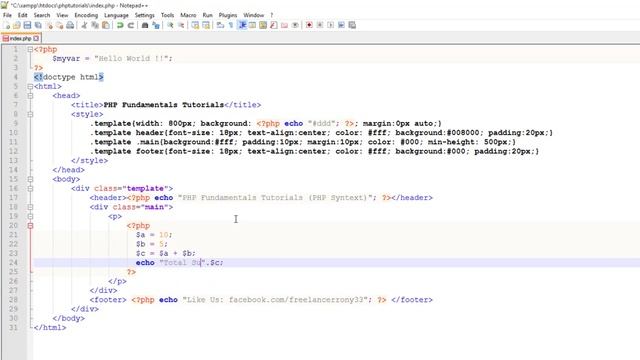Screen dimensions: 640x360
Task: Open the Macro menu
Action: click(188, 15)
